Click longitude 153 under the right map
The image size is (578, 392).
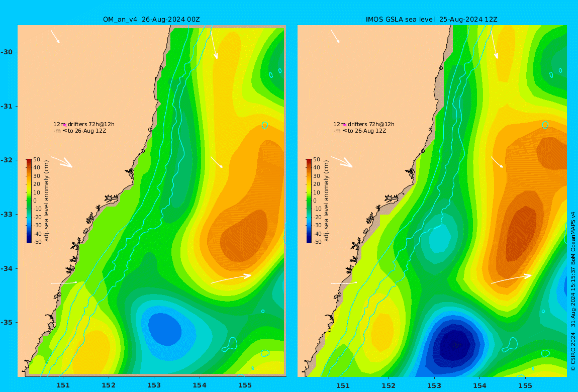[434, 385]
